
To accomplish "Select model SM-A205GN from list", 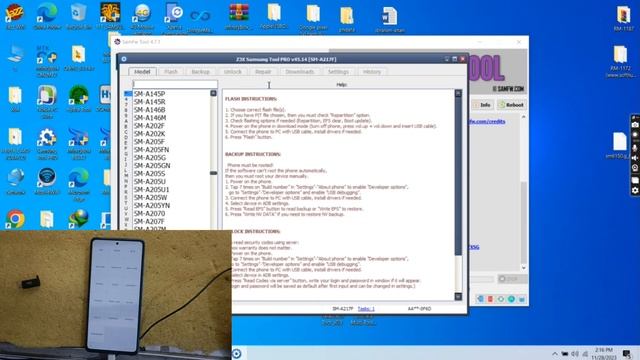I will (x=152, y=165).
